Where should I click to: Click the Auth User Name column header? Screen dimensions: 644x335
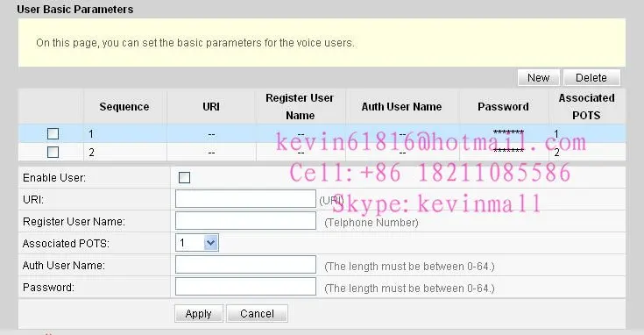[x=401, y=107]
